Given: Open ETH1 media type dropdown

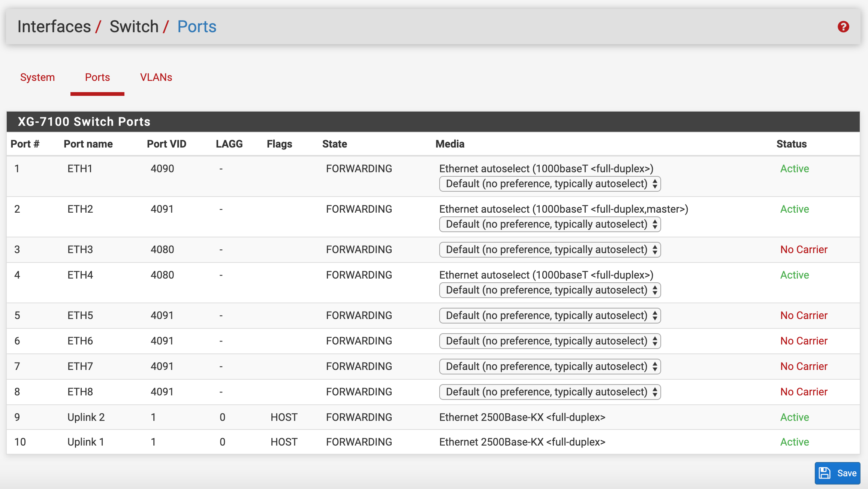Looking at the screenshot, I should [x=550, y=184].
